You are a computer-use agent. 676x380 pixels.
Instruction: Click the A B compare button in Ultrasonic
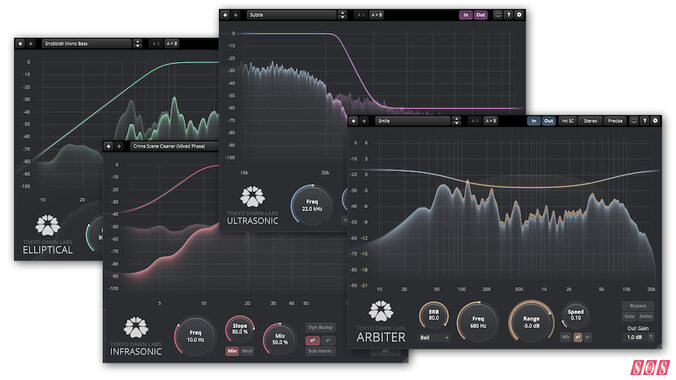point(360,15)
